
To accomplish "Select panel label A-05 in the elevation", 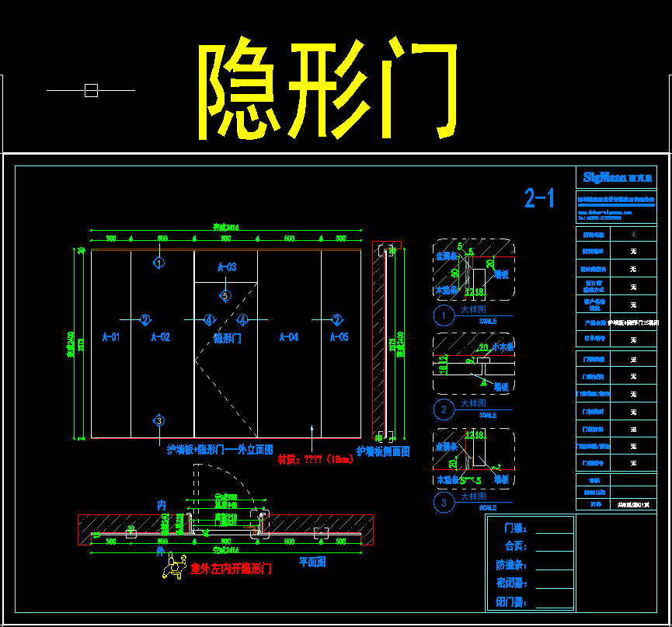I will pos(339,337).
